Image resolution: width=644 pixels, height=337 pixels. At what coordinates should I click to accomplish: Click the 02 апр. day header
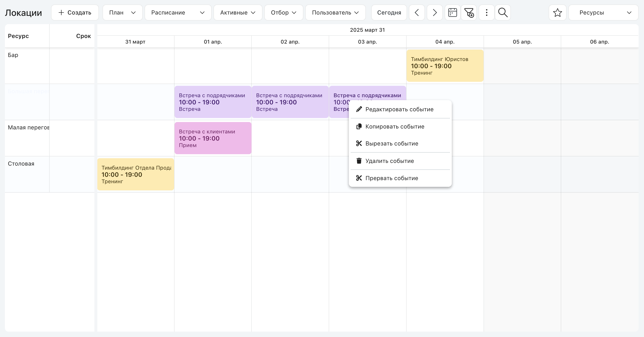click(290, 42)
